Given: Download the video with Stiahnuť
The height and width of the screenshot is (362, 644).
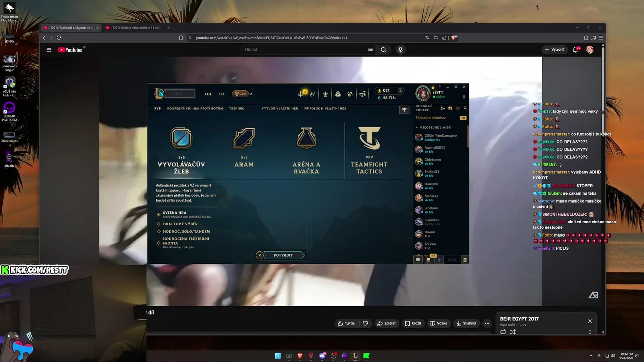Looking at the screenshot, I should coord(466,323).
